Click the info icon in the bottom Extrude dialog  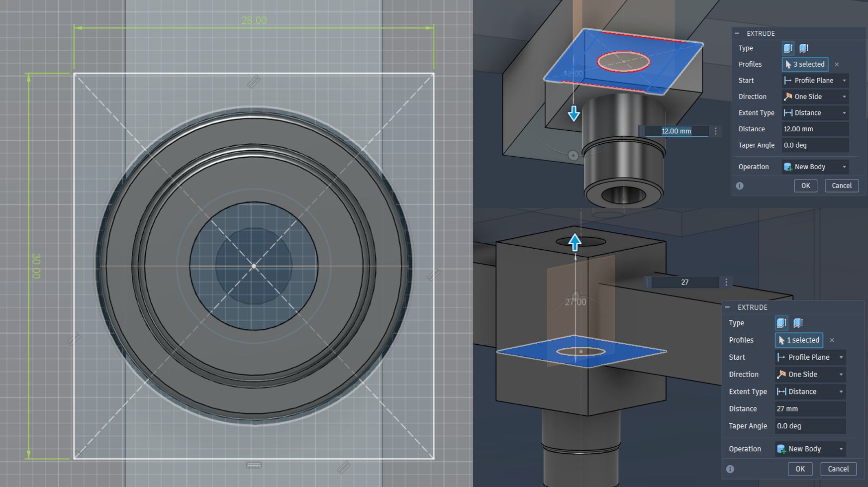(730, 469)
